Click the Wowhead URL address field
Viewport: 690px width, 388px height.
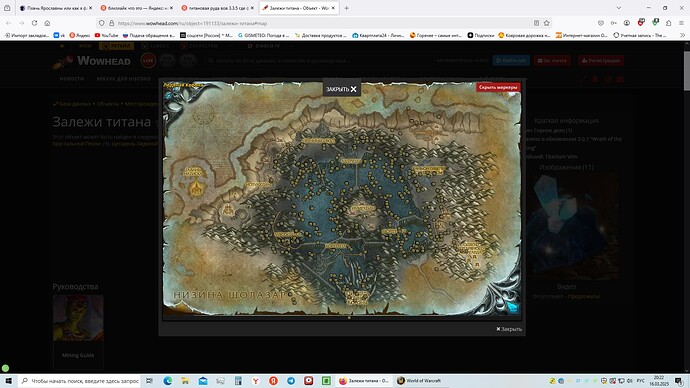[x=317, y=23]
